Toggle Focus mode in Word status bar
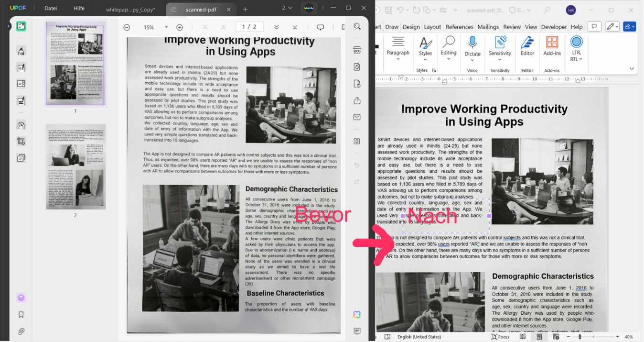Viewport: 644px width, 342px height. tap(500, 337)
